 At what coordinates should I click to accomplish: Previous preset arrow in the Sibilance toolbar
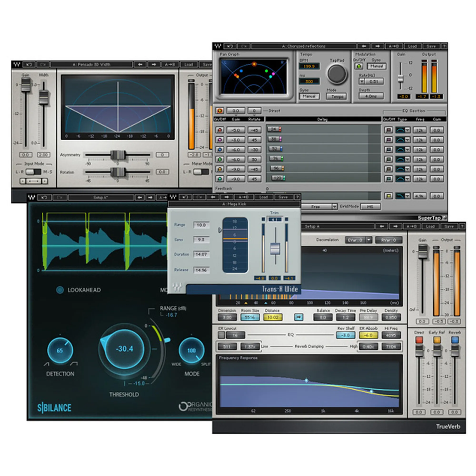140,197
